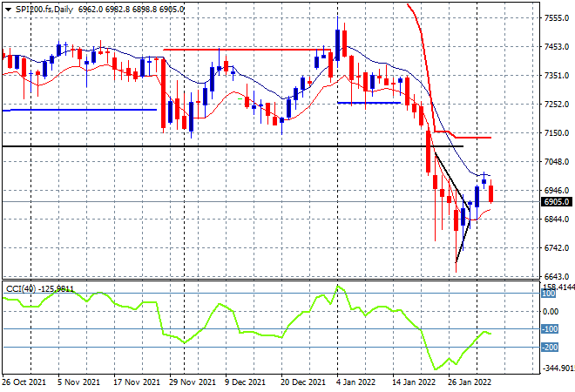Select the SPI200.fs,Daily chart title
575x392 pixels.
(44, 10)
